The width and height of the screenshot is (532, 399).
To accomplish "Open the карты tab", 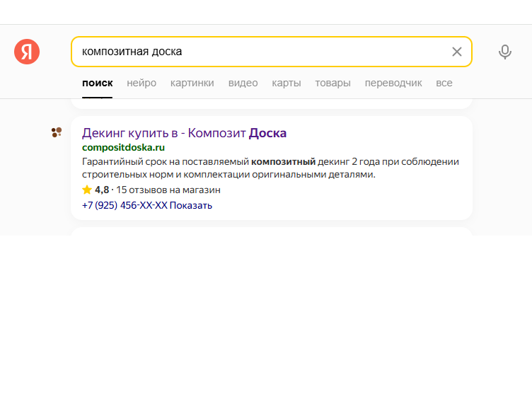I will point(287,83).
